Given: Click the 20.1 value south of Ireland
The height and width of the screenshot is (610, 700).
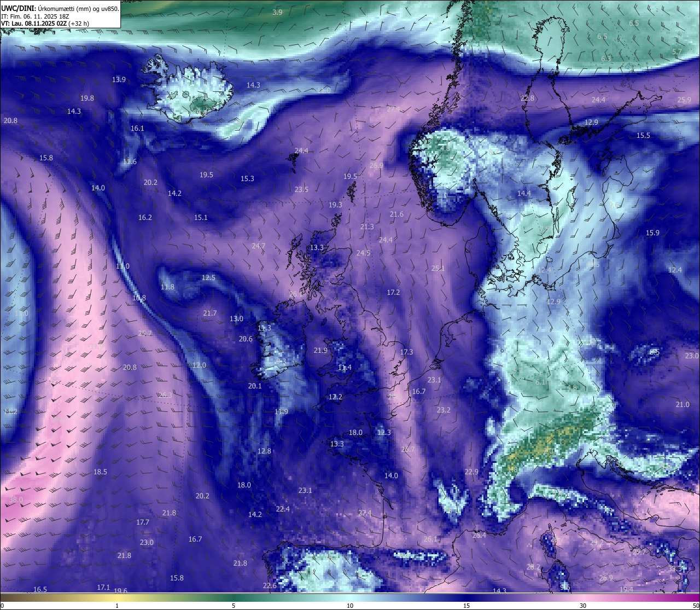Looking at the screenshot, I should [255, 386].
